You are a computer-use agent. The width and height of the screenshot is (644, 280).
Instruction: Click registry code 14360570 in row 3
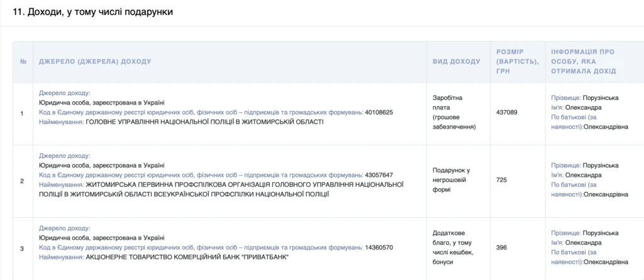click(379, 247)
